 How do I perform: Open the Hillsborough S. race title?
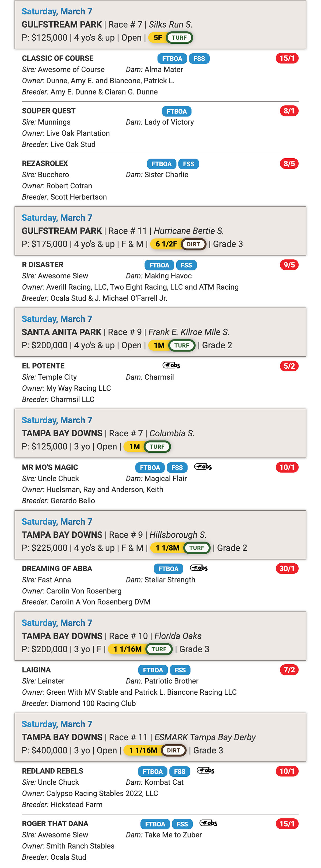[x=178, y=535]
